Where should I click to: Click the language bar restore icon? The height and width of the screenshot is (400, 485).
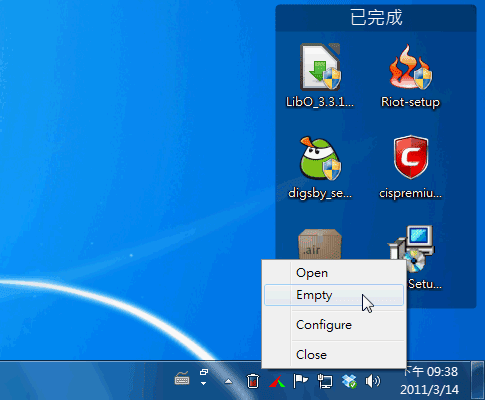pyautogui.click(x=204, y=372)
